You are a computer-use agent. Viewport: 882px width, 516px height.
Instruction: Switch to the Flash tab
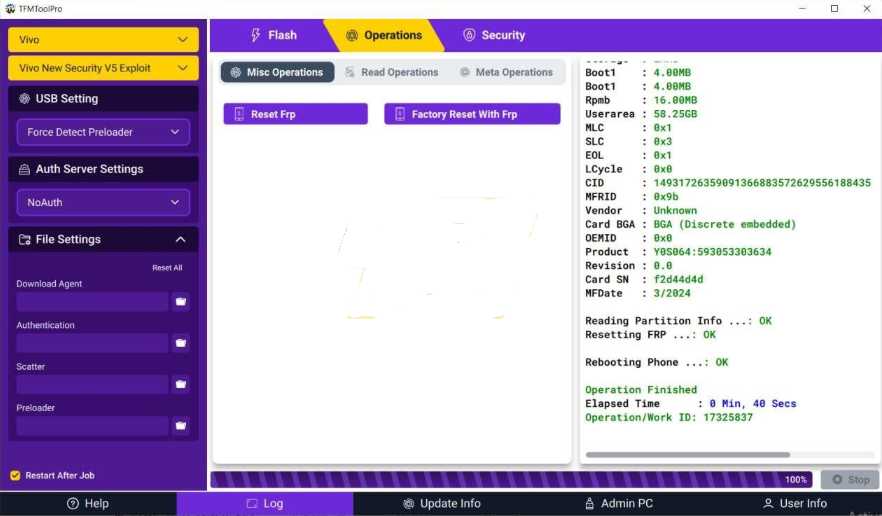tap(272, 35)
